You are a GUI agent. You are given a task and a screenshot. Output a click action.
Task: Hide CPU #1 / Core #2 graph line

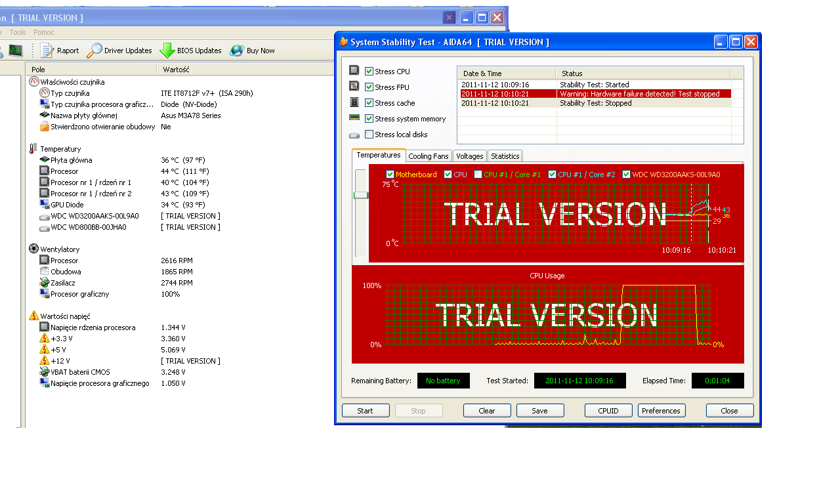click(553, 175)
